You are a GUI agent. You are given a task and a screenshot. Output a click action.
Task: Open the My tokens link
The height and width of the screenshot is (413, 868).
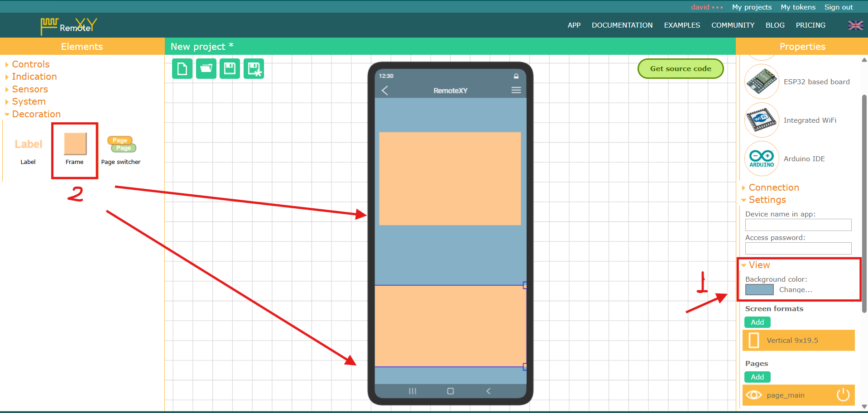point(798,7)
